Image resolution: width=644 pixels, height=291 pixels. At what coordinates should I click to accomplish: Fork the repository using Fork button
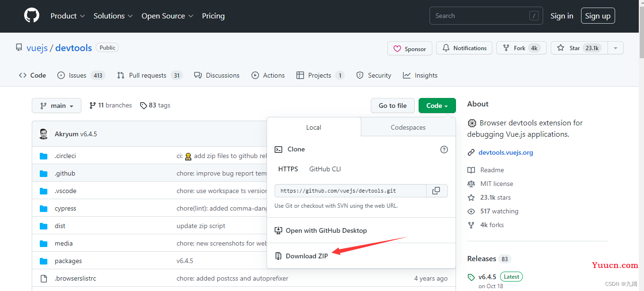point(521,48)
